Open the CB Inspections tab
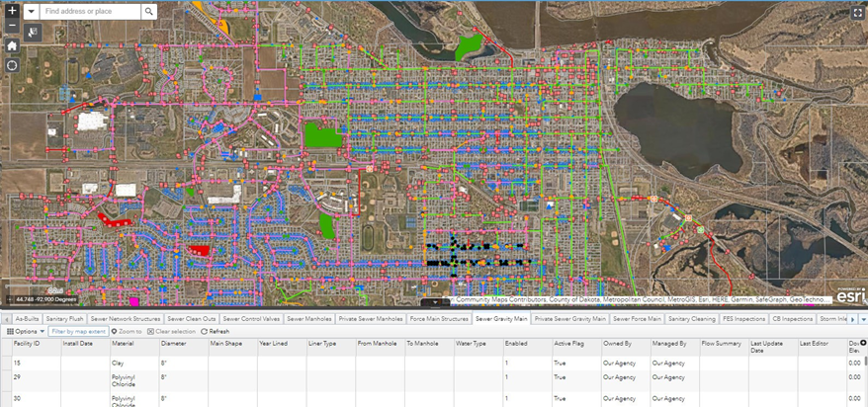 (793, 319)
